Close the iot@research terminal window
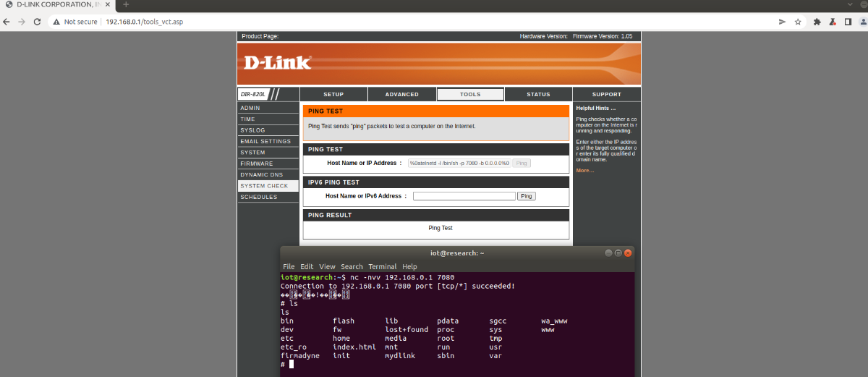 click(x=628, y=253)
